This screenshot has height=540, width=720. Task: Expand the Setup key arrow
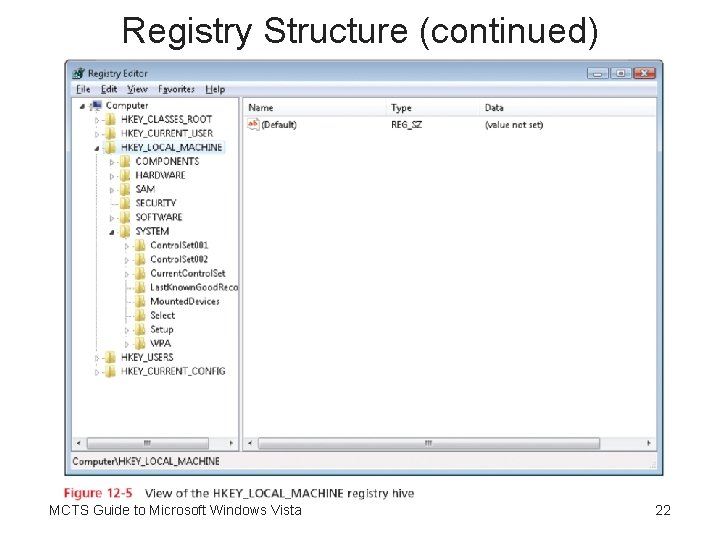(x=126, y=330)
